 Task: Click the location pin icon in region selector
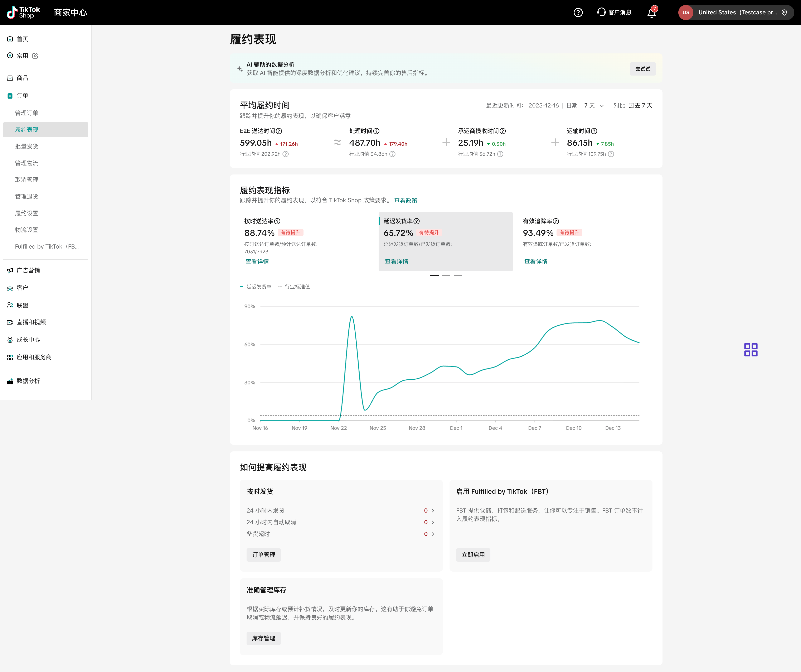coord(784,13)
